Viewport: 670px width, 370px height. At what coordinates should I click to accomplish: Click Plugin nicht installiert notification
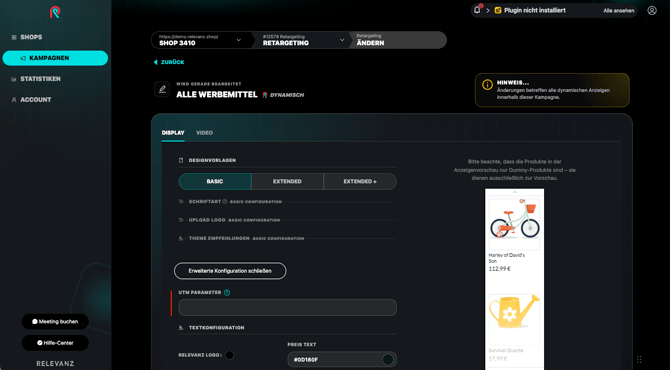click(x=535, y=10)
